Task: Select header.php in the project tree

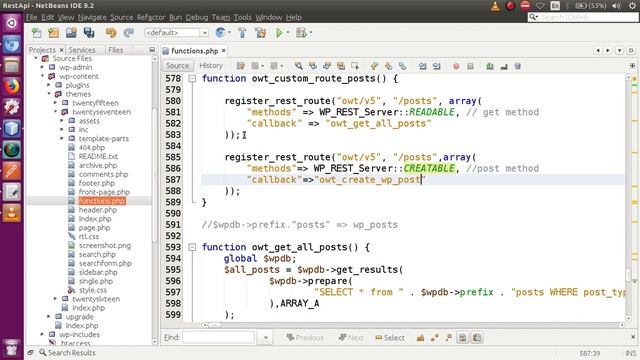Action: pos(98,210)
